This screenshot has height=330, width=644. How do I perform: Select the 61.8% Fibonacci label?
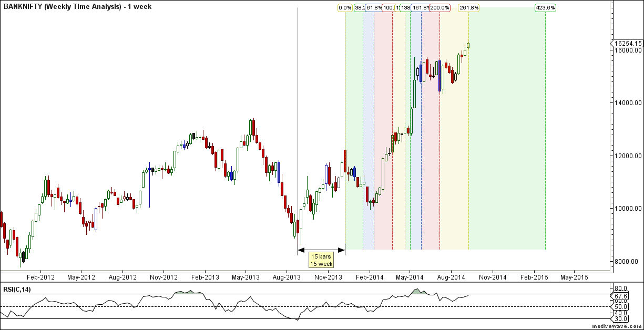point(374,7)
